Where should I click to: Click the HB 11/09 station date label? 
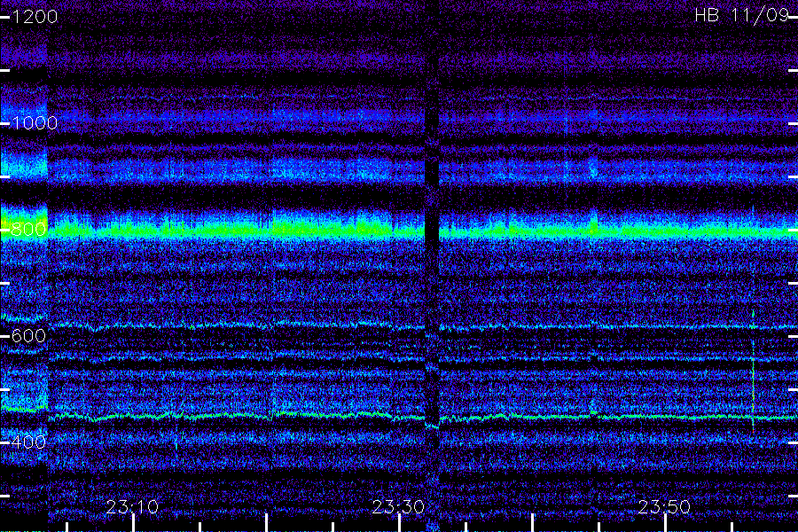[x=742, y=15]
